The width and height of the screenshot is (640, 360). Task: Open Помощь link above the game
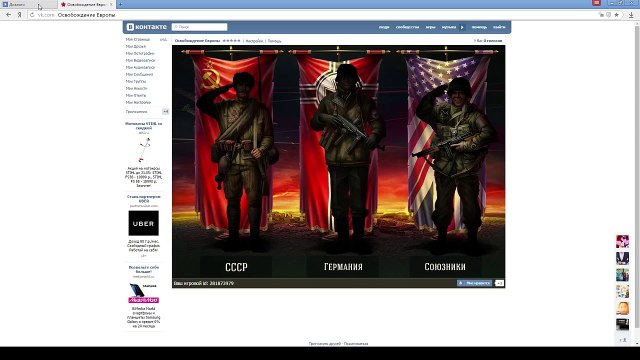274,41
